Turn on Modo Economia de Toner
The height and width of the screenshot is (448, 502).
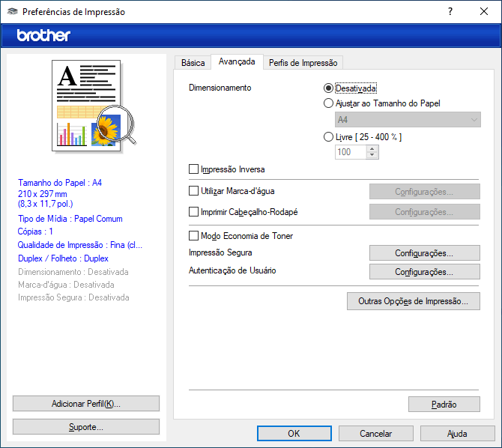[x=195, y=236]
